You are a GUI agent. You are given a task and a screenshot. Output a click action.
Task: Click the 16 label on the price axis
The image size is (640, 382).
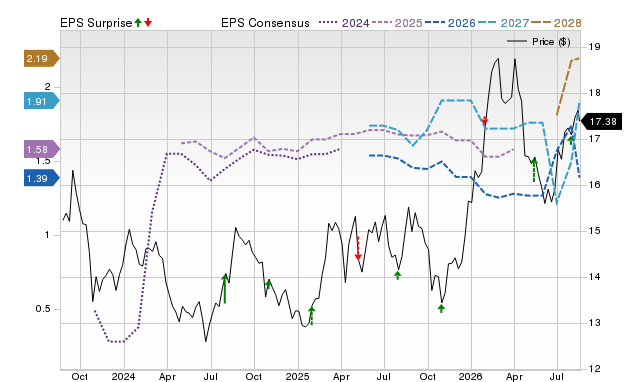(595, 184)
